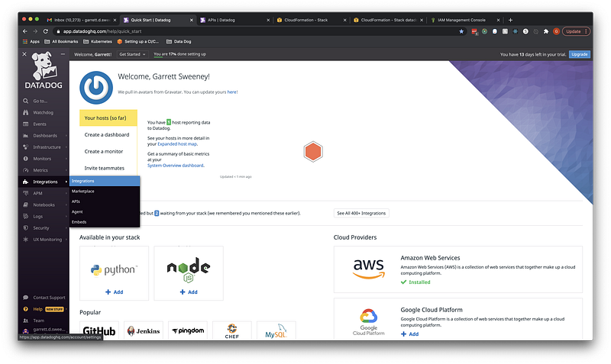Expand the Get Started dropdown
The height and width of the screenshot is (364, 611).
pos(132,54)
